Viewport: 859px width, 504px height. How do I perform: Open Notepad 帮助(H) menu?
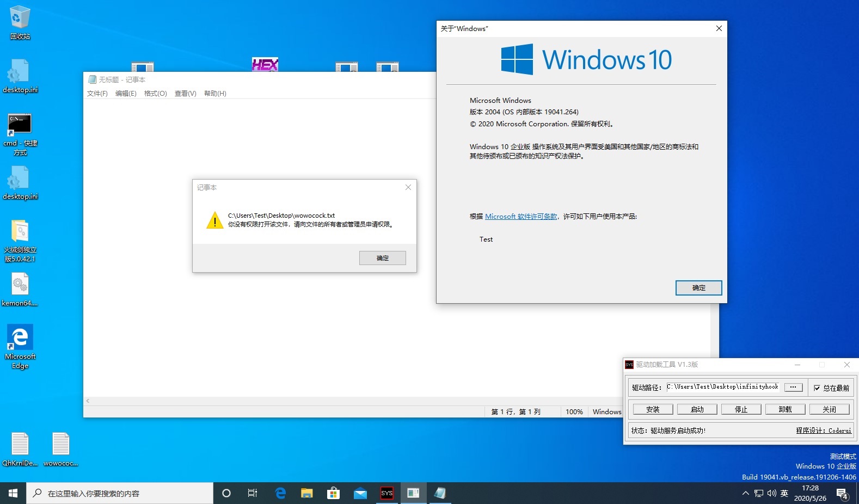(x=215, y=94)
